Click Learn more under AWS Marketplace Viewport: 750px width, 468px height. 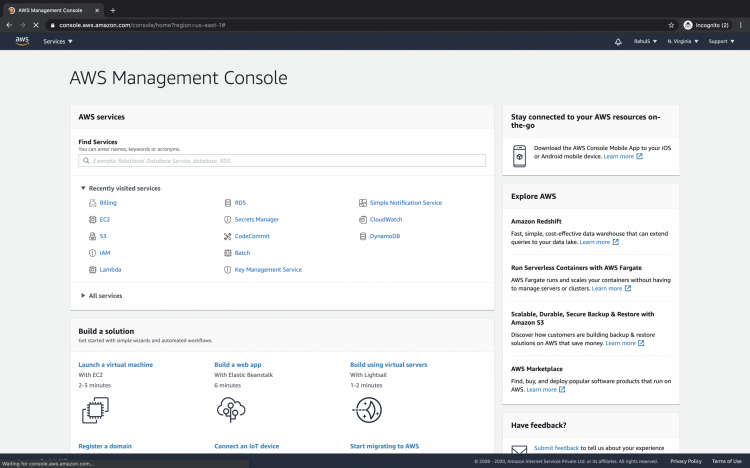(x=546, y=390)
